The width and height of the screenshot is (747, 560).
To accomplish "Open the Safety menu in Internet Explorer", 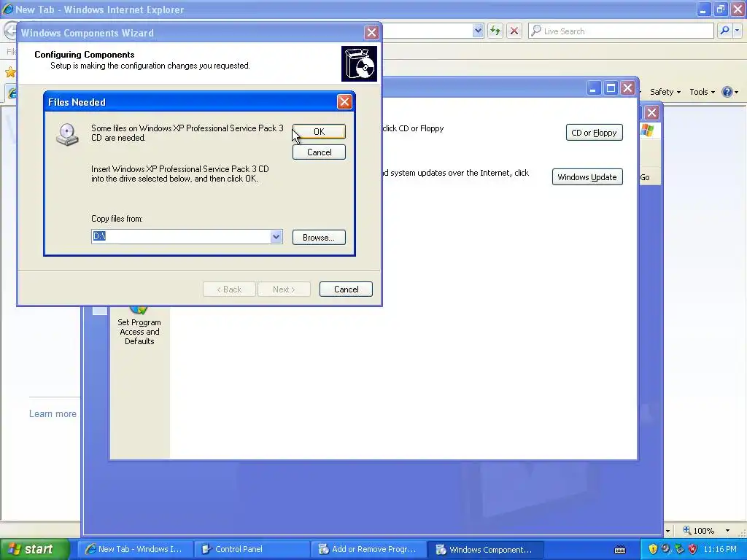I will pyautogui.click(x=665, y=92).
